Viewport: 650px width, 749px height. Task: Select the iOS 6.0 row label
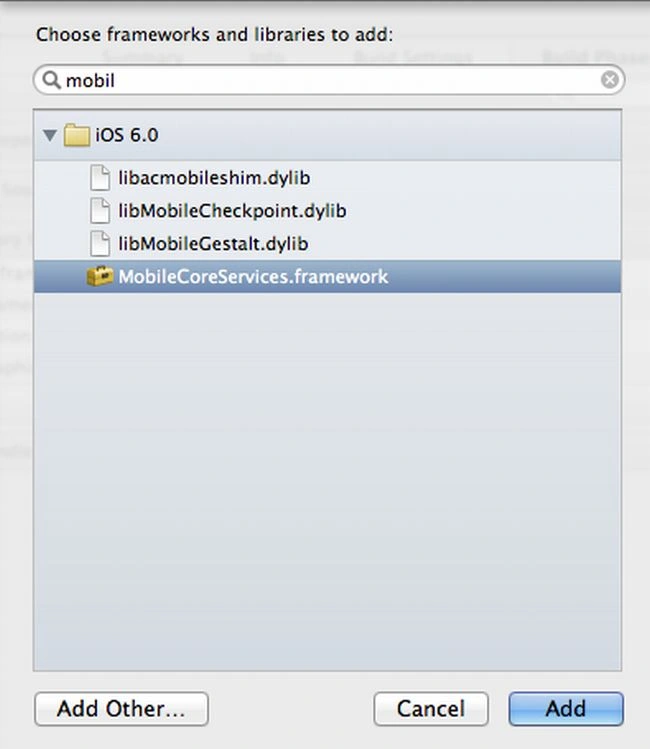[127, 135]
